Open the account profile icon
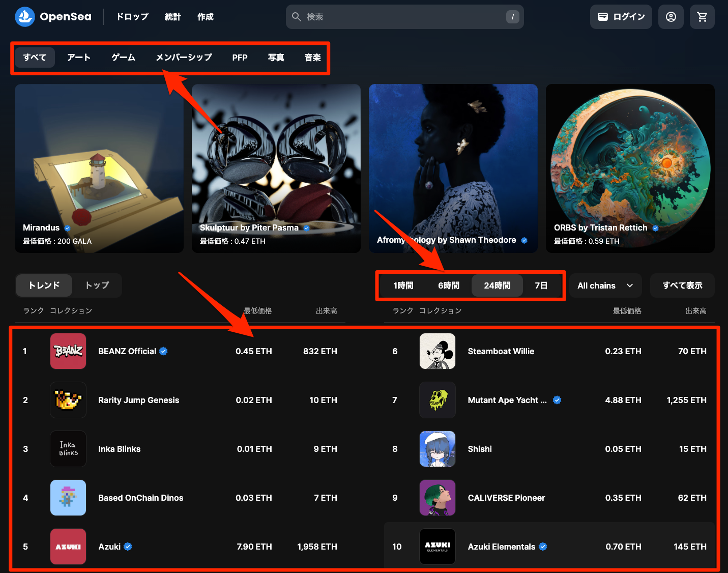728x573 pixels. click(671, 17)
